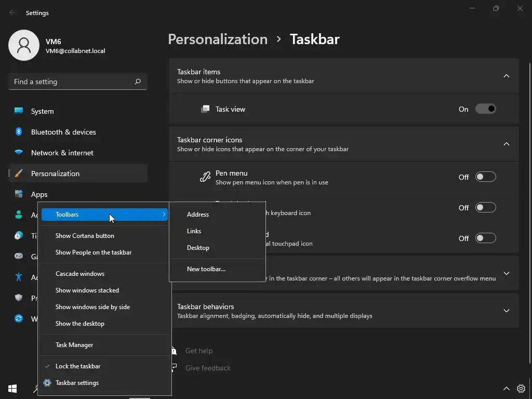Click the Network & internet wifi icon
This screenshot has width=532, height=399.
coord(19,153)
